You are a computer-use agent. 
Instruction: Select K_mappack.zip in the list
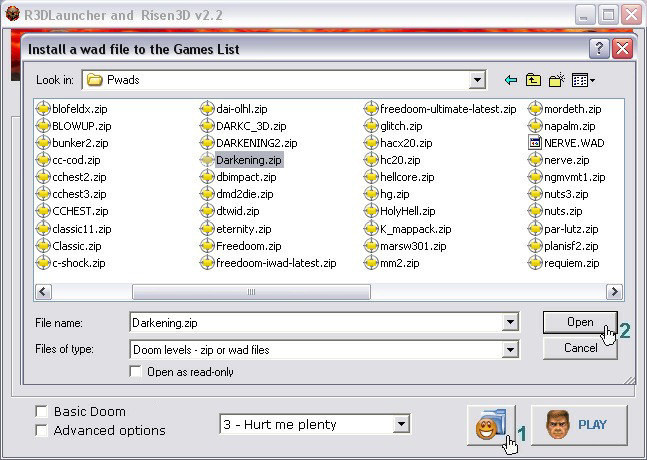pos(416,229)
